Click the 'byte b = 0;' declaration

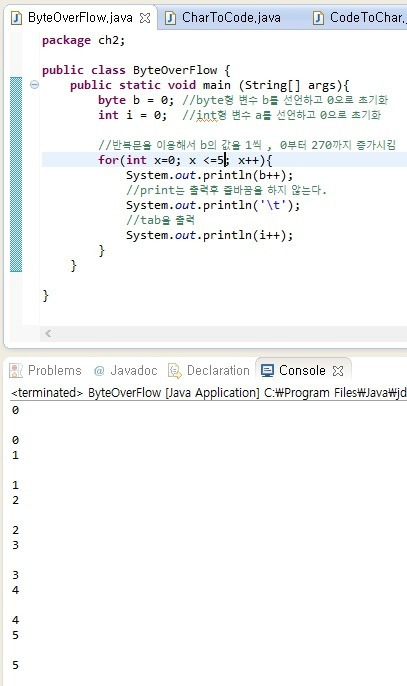(136, 100)
